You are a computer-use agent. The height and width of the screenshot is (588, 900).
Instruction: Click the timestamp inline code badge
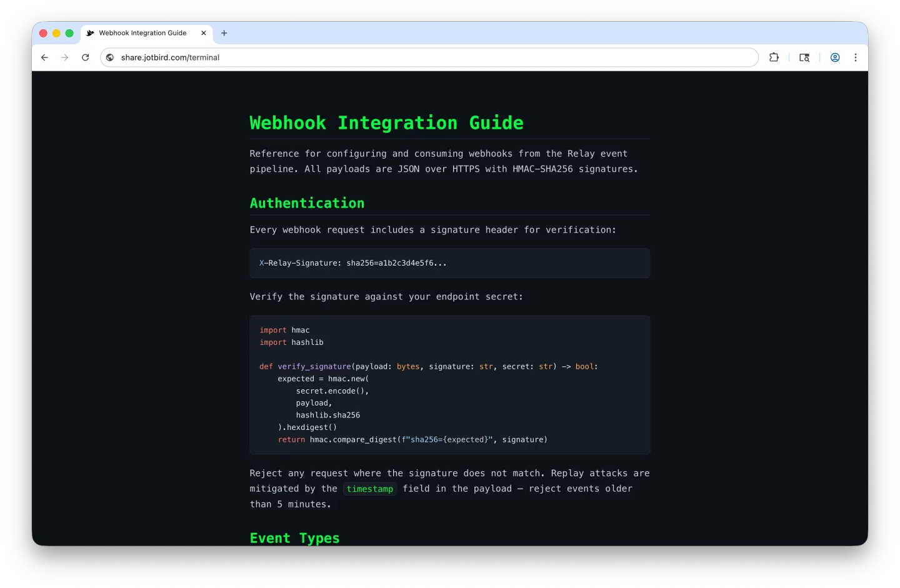click(369, 489)
